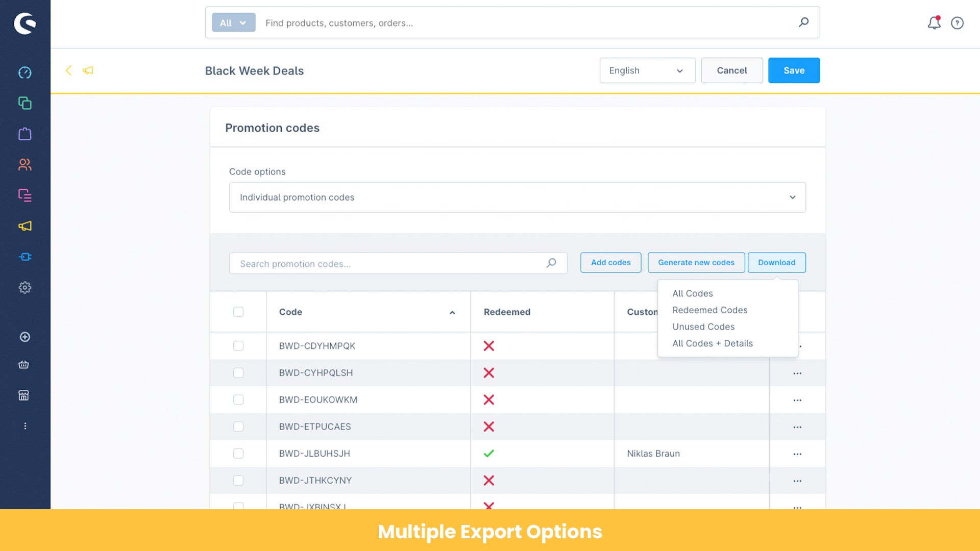This screenshot has height=551, width=980.
Task: Click the circled plus icon in the sidebar
Action: (x=24, y=337)
